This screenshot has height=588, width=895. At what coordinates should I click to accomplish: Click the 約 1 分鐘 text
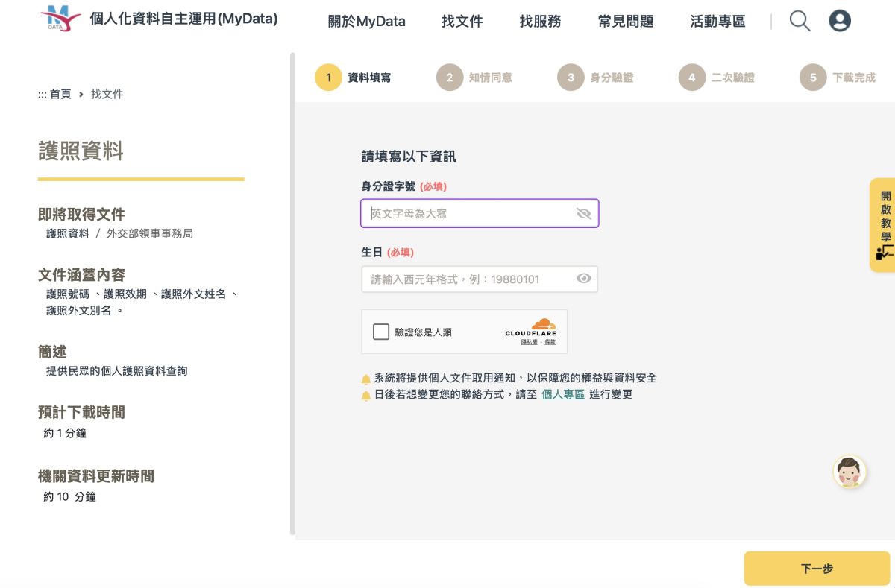[65, 433]
